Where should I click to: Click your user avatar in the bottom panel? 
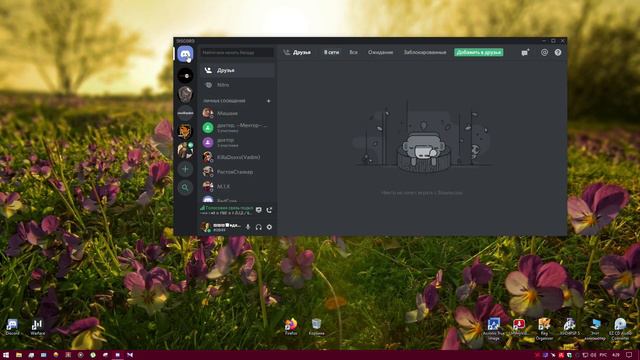tap(206, 227)
